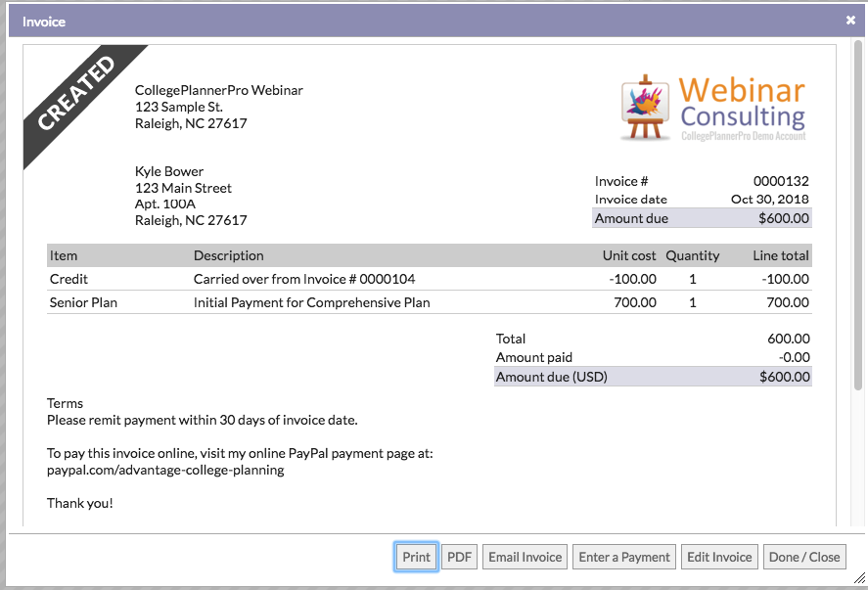Click the -100.00 unit cost cell
Image resolution: width=868 pixels, height=590 pixels.
coord(632,279)
